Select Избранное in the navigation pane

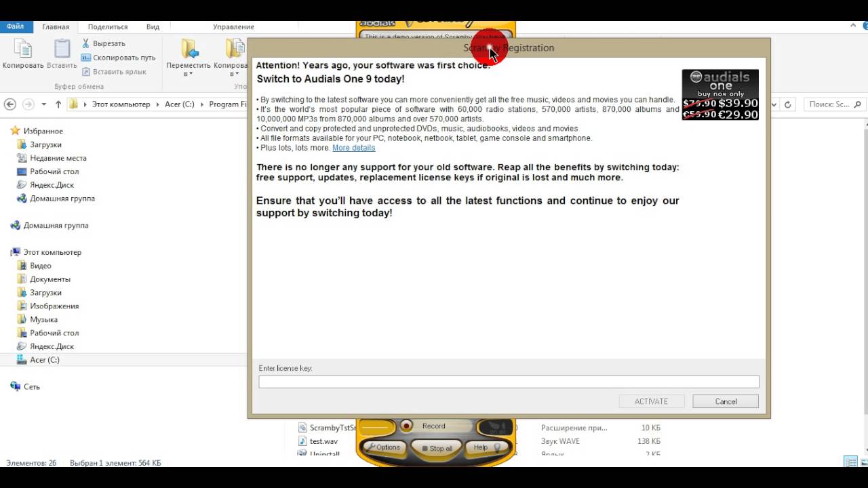[43, 131]
